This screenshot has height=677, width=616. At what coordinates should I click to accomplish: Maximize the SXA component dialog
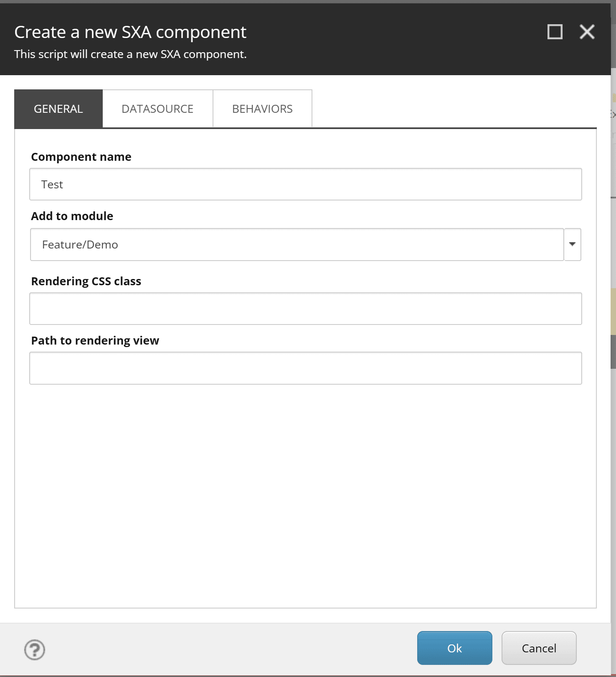(x=555, y=32)
